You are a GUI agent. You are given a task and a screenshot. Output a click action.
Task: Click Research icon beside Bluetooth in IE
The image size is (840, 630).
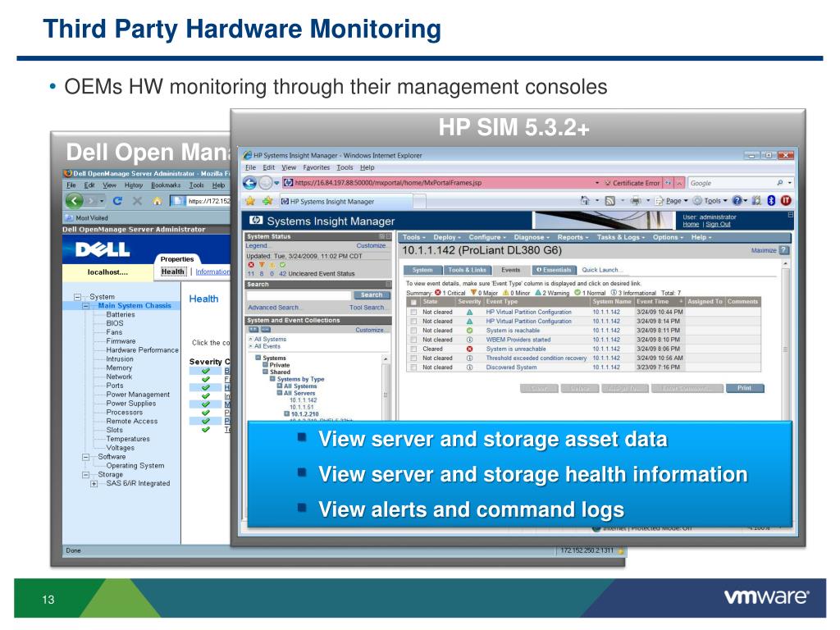coord(756,200)
